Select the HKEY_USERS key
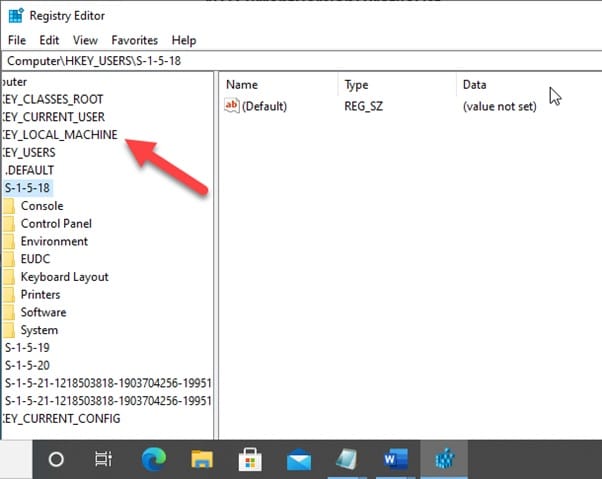The width and height of the screenshot is (602, 479). pos(29,152)
